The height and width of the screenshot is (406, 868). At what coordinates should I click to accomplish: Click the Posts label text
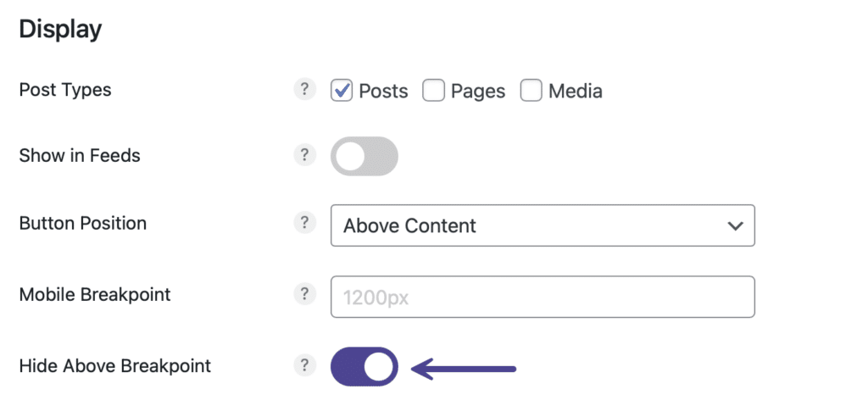(x=384, y=91)
